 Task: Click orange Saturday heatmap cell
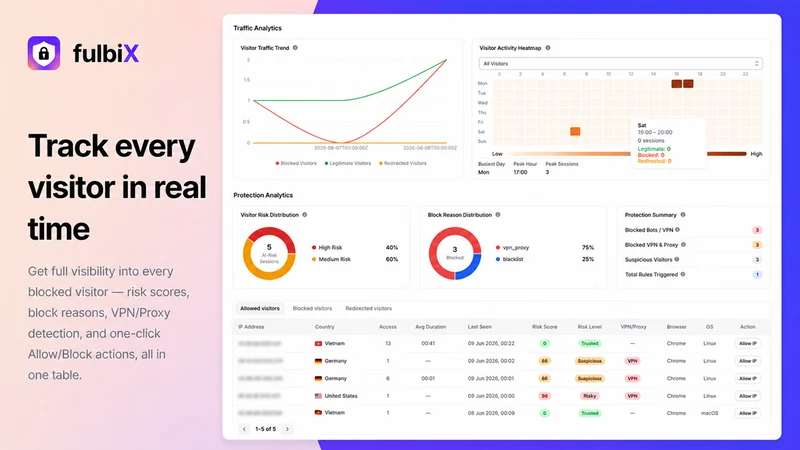click(x=575, y=131)
